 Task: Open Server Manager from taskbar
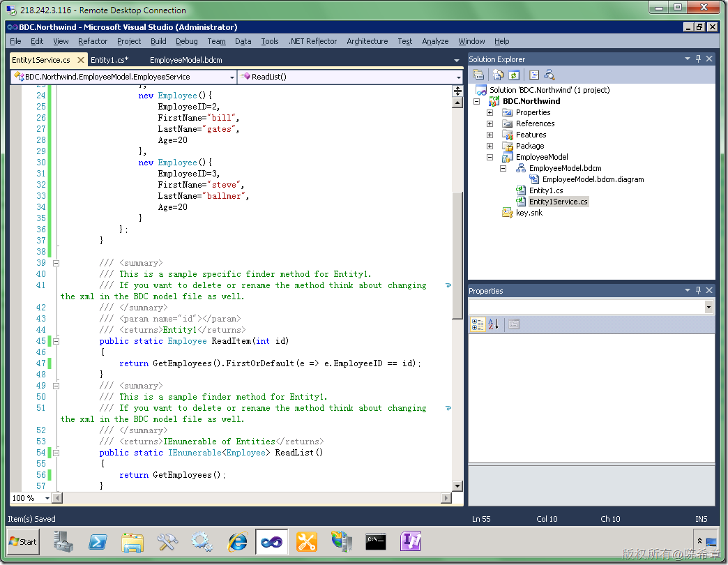coord(63,542)
